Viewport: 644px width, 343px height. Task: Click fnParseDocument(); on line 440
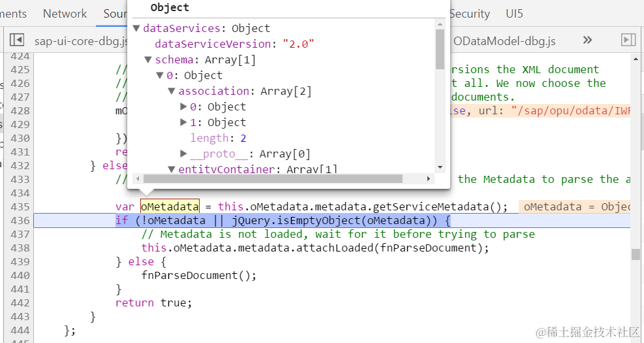pos(199,275)
